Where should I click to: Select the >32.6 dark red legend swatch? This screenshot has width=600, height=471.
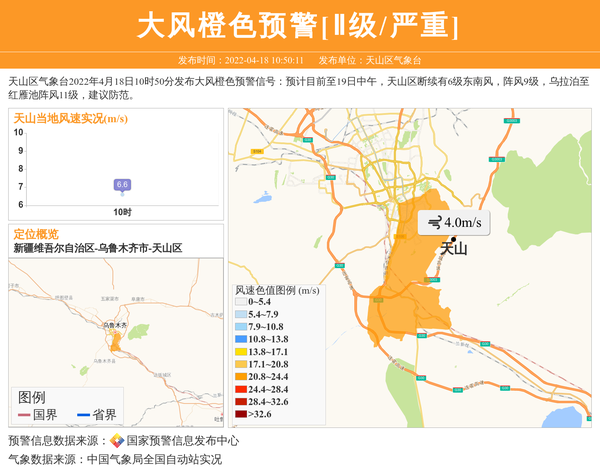point(240,414)
